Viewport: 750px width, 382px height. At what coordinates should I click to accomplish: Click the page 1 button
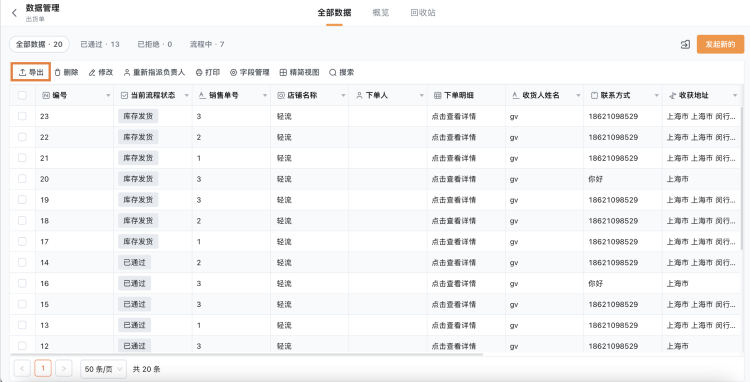43,369
